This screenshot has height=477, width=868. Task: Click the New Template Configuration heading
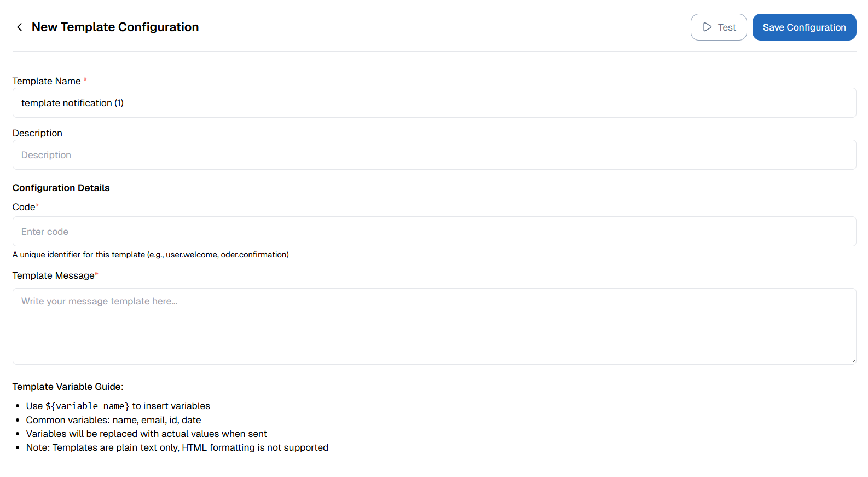pyautogui.click(x=115, y=27)
